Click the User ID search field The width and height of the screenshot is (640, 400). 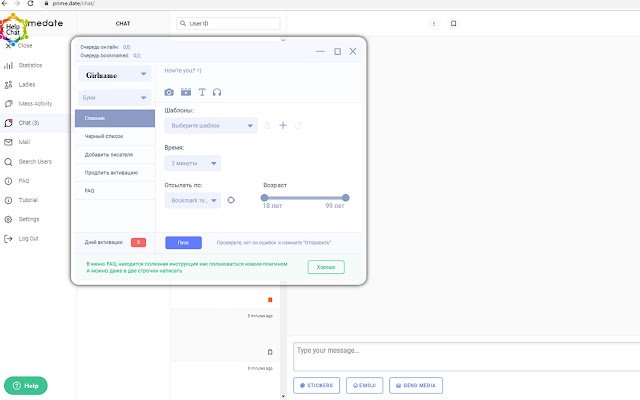coord(229,23)
